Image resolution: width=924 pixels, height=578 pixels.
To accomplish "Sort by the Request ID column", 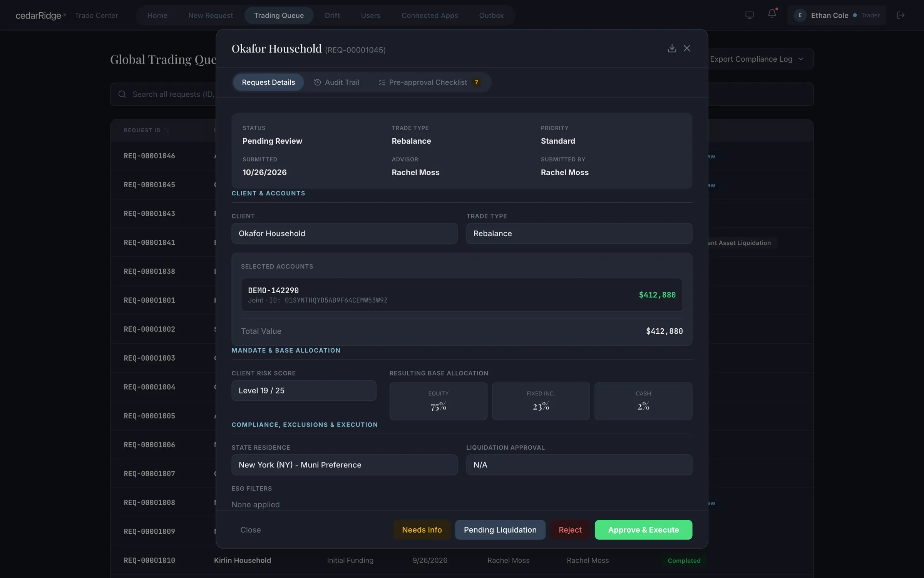I will (x=146, y=130).
